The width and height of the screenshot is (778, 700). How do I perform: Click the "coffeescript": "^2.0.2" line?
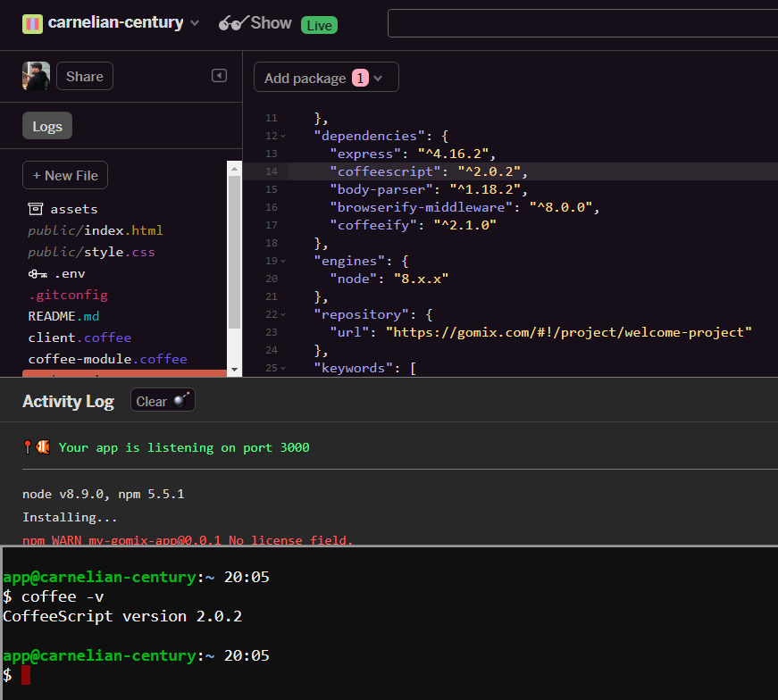coord(429,171)
